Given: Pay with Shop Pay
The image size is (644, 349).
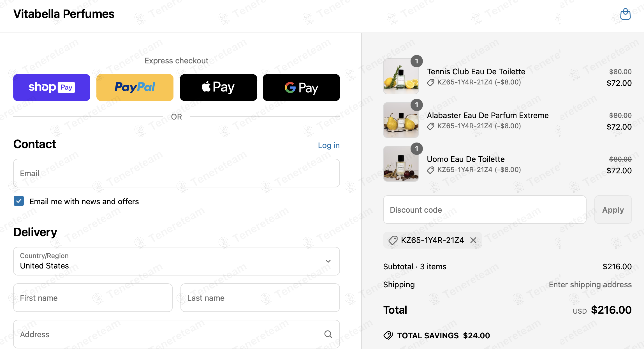Looking at the screenshot, I should (52, 88).
